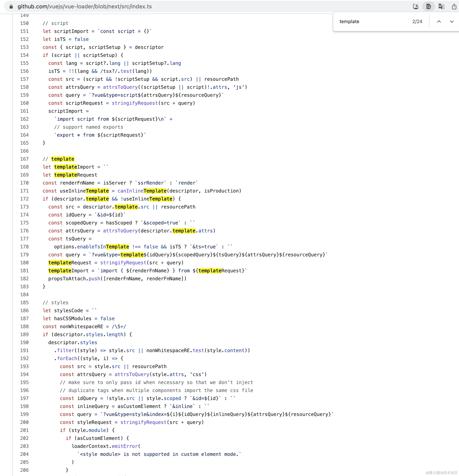Viewport: 459px width, 476px height.
Task: Click the share page icon
Action: [454, 7]
